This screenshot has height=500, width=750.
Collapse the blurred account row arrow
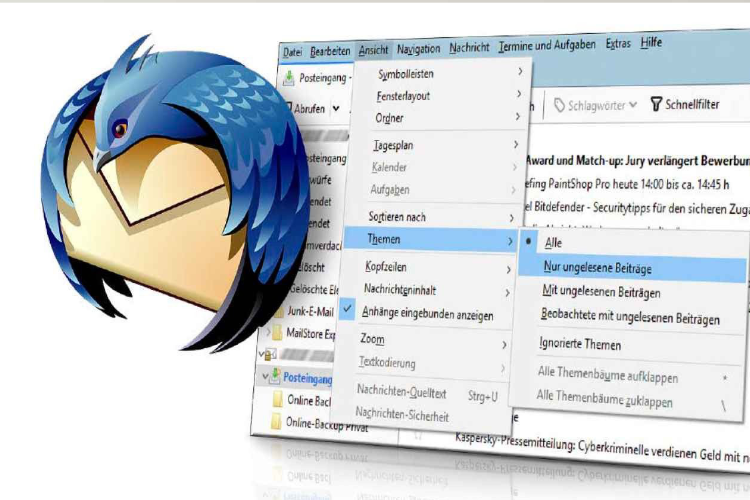(261, 355)
